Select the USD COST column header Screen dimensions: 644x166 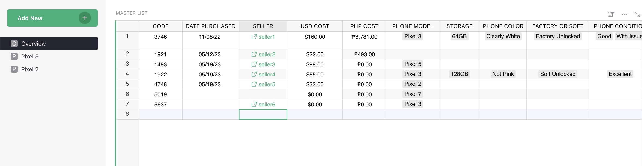(315, 26)
